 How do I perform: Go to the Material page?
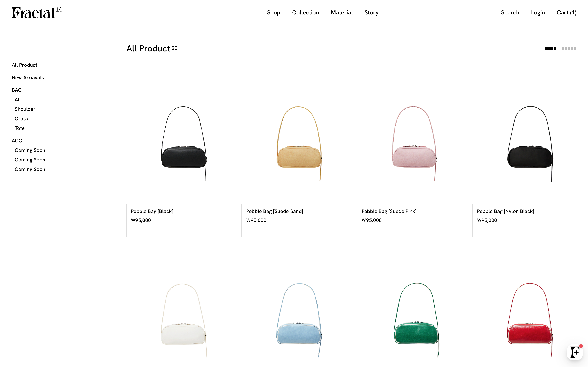click(342, 13)
